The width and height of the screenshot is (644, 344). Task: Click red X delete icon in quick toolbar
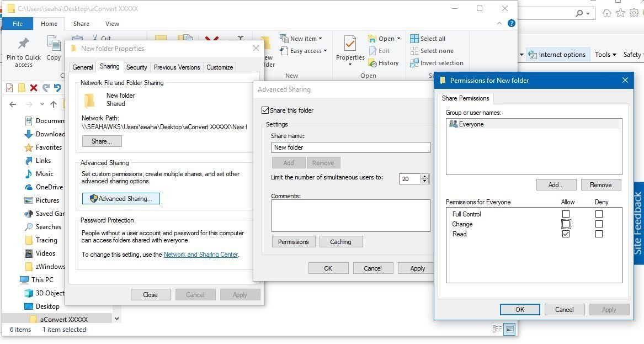click(x=34, y=88)
